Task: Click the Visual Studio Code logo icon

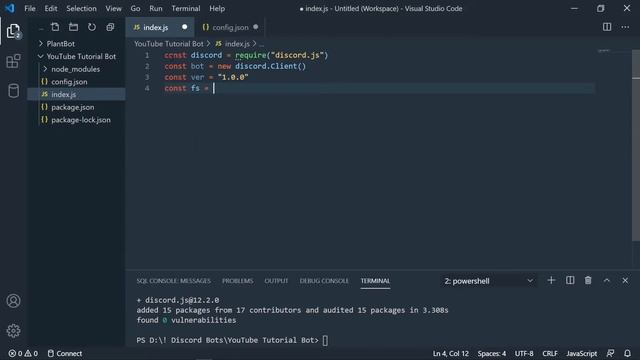Action: (x=10, y=8)
